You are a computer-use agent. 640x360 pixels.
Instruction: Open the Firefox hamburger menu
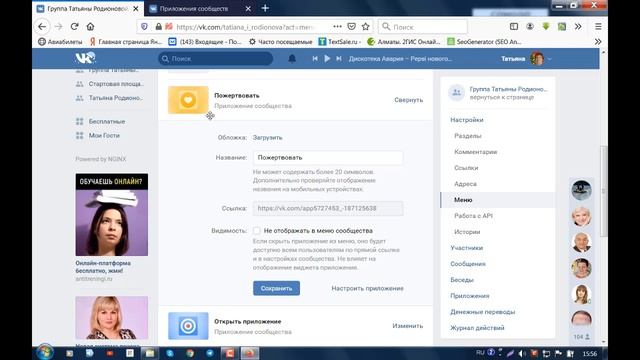point(598,27)
